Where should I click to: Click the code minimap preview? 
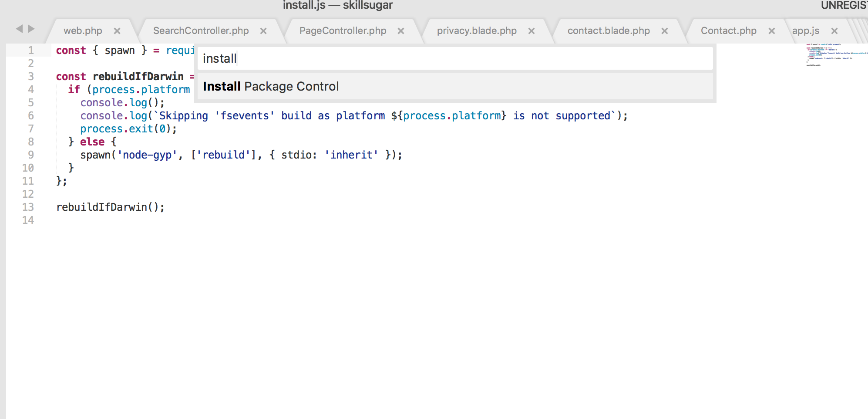[836, 55]
